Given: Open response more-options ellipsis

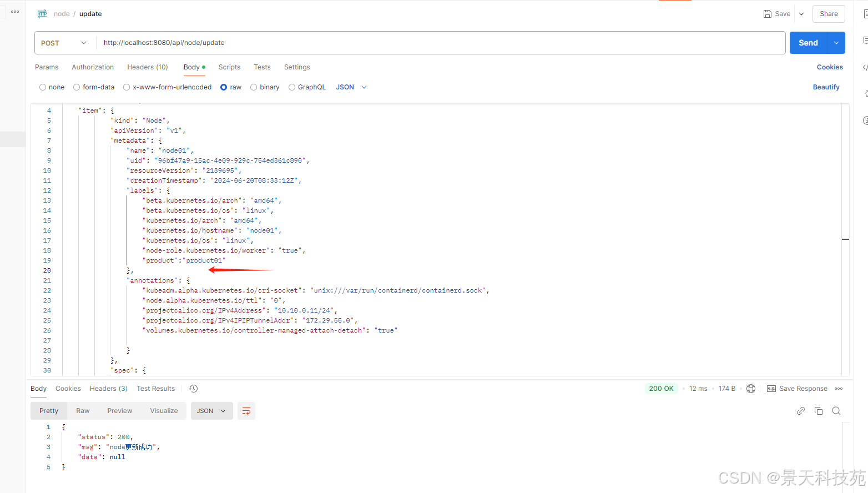Looking at the screenshot, I should pyautogui.click(x=839, y=389).
